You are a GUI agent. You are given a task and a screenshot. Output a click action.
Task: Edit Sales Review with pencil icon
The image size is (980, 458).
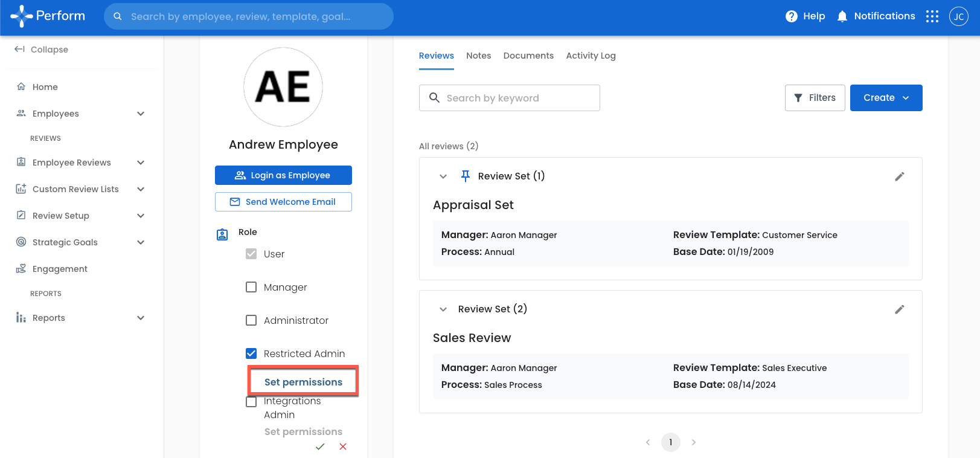click(x=899, y=309)
